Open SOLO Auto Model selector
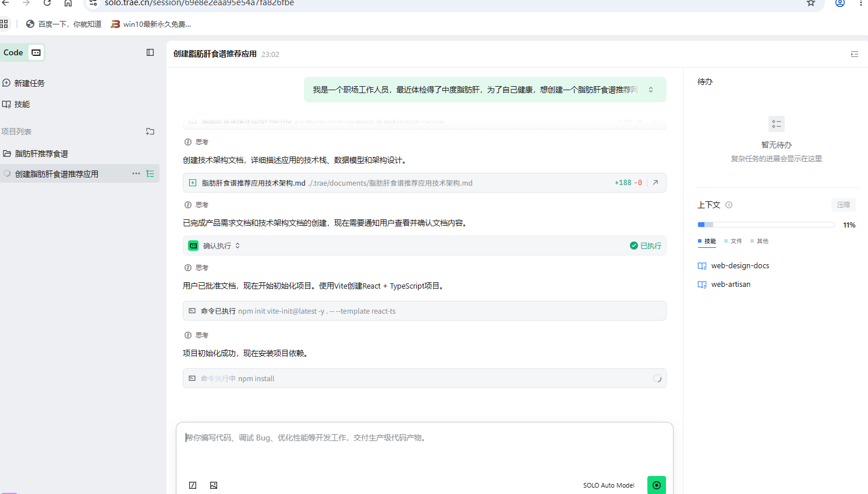 click(608, 485)
